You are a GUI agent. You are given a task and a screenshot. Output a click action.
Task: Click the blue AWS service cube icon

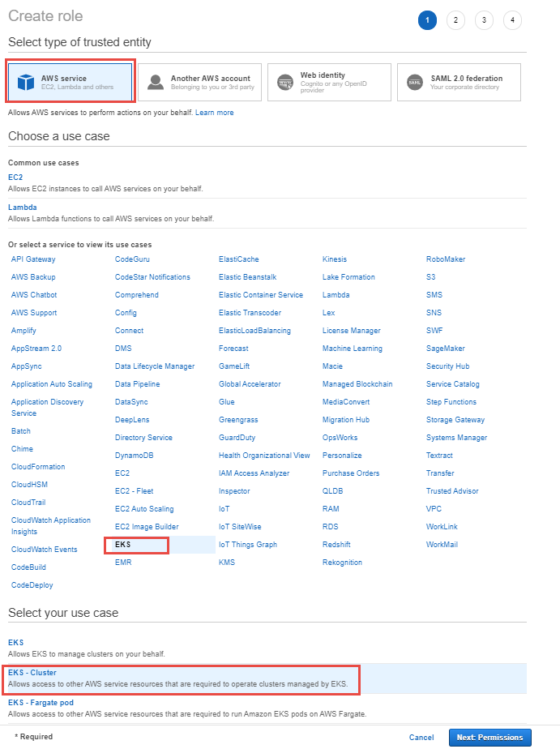click(26, 82)
